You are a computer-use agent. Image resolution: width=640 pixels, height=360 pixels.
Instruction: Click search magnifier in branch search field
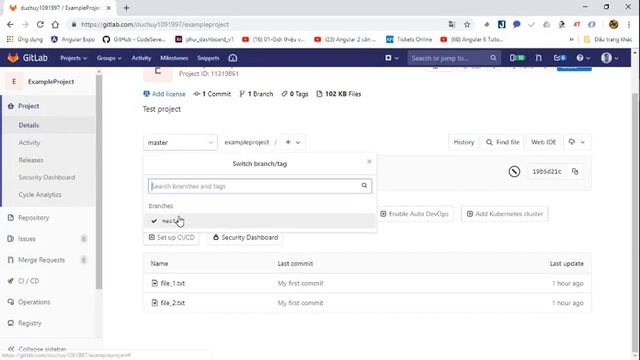[x=364, y=186]
